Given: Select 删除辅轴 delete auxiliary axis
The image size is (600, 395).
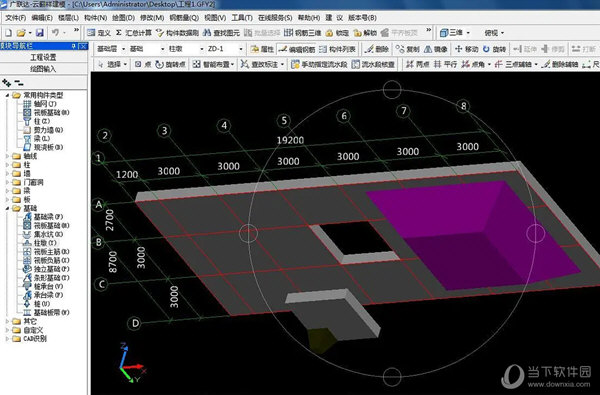Looking at the screenshot, I should pyautogui.click(x=560, y=64).
